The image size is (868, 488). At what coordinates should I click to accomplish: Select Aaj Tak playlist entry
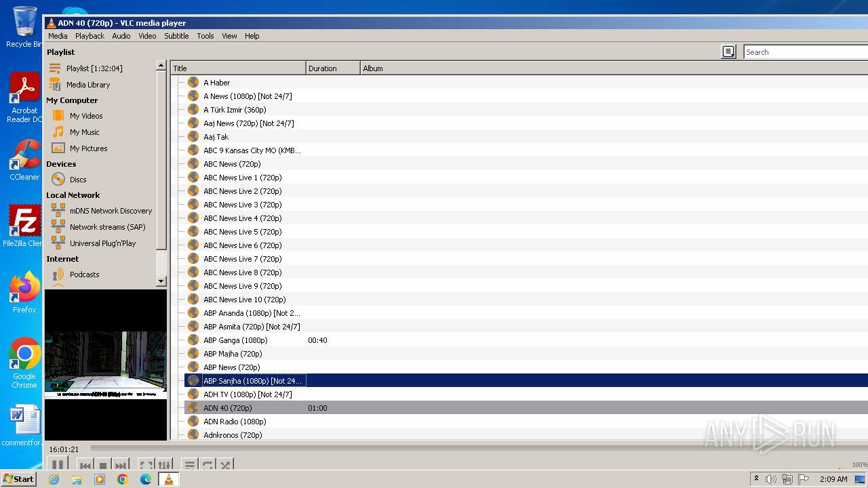point(216,137)
